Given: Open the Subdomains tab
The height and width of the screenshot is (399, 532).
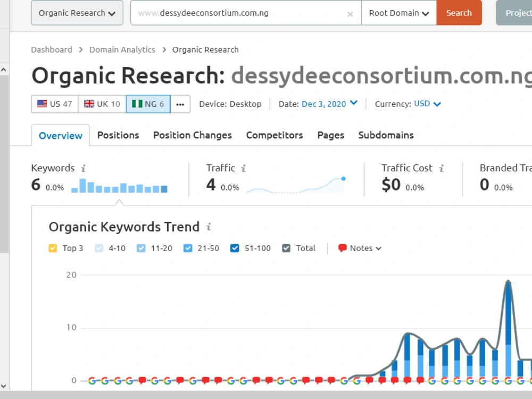Looking at the screenshot, I should 386,135.
